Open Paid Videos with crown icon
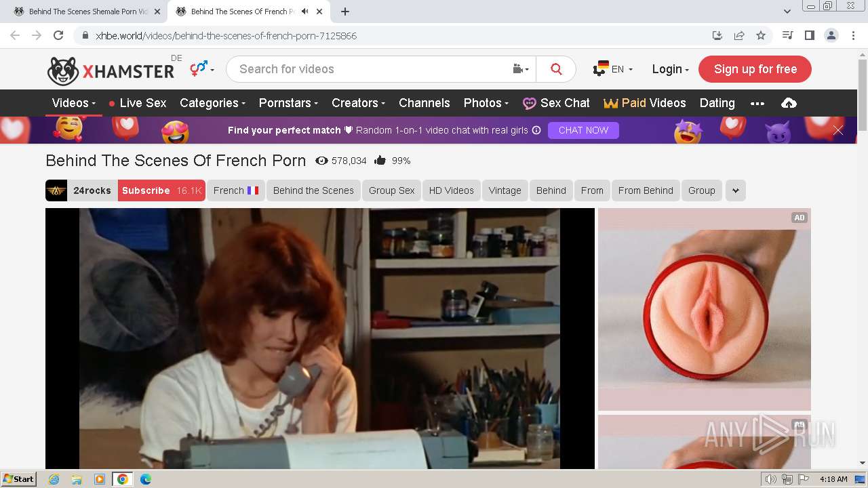Viewport: 868px width, 488px height. (x=645, y=103)
